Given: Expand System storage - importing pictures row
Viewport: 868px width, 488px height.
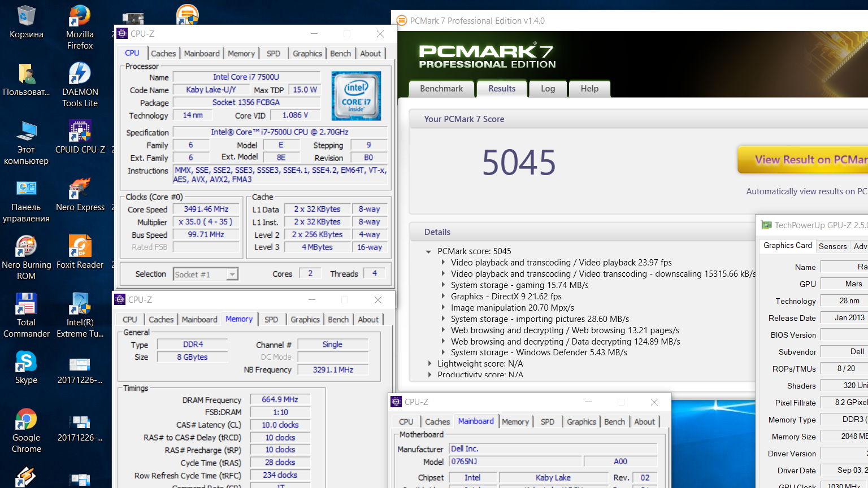Looking at the screenshot, I should (443, 319).
